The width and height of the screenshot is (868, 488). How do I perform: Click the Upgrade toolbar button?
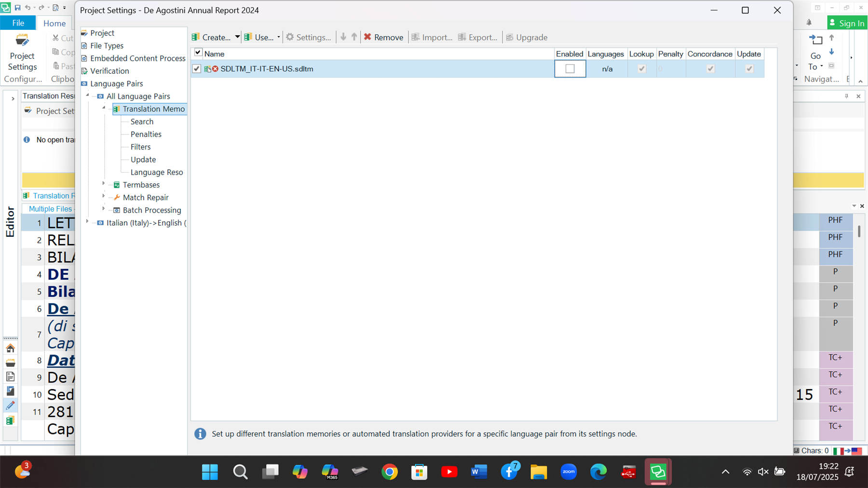click(526, 37)
